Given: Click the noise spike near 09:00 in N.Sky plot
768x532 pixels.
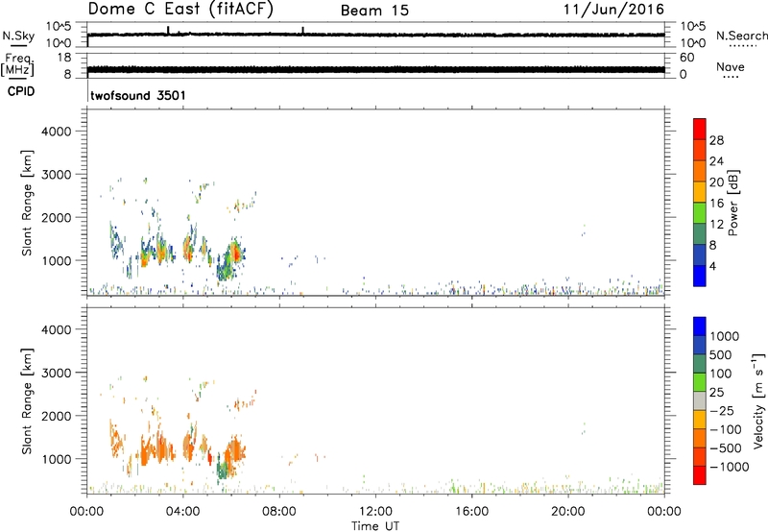Looking at the screenshot, I should pos(302,31).
